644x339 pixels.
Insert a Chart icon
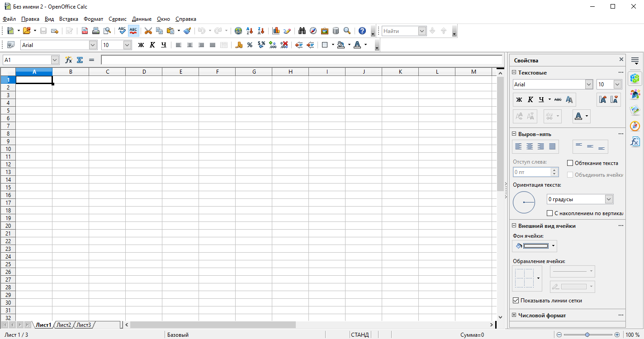tap(276, 31)
